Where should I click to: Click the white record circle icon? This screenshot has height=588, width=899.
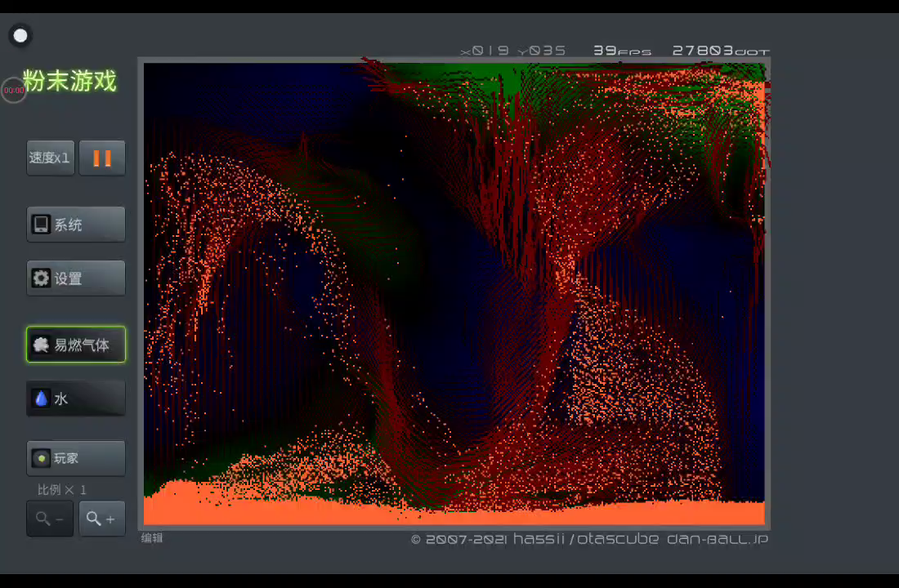point(20,35)
